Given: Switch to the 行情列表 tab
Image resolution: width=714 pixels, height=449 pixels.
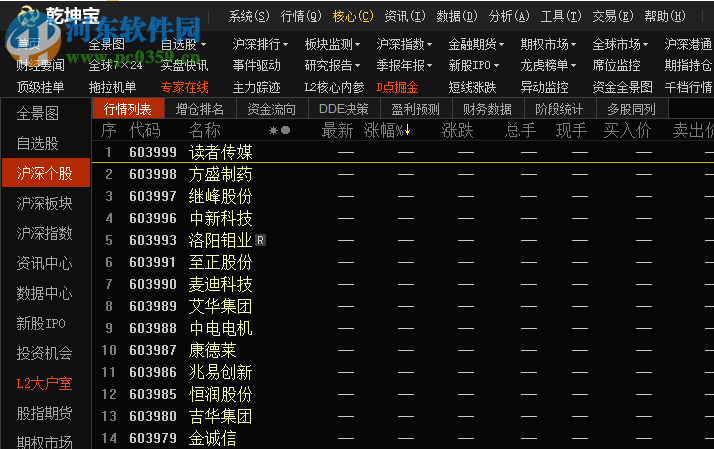Looking at the screenshot, I should 128,109.
